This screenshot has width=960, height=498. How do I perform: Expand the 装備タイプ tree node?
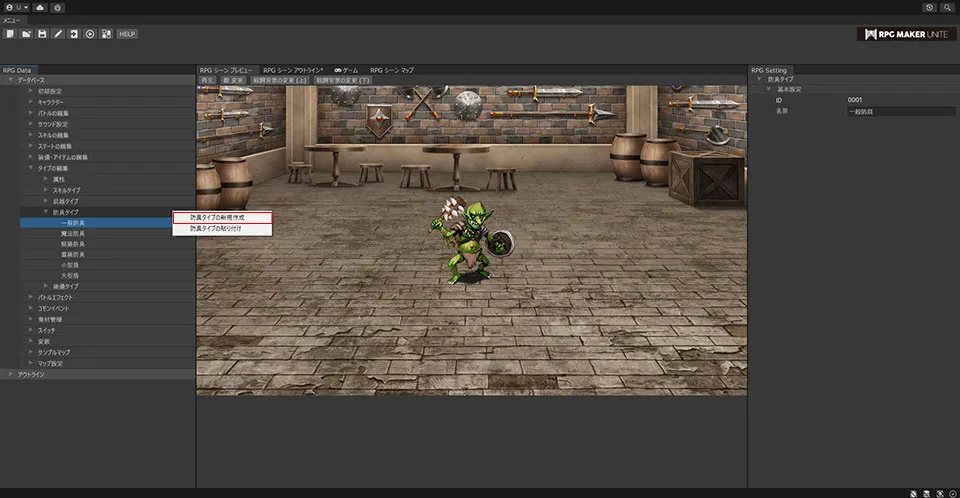pyautogui.click(x=45, y=287)
